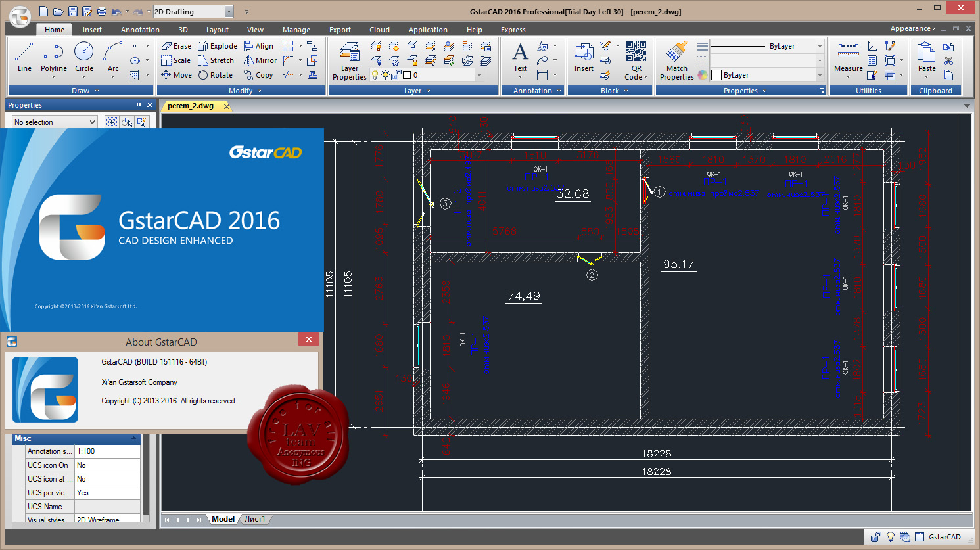Select the perem_2.dwg document tab
Screen dimensions: 980x550
coord(191,106)
